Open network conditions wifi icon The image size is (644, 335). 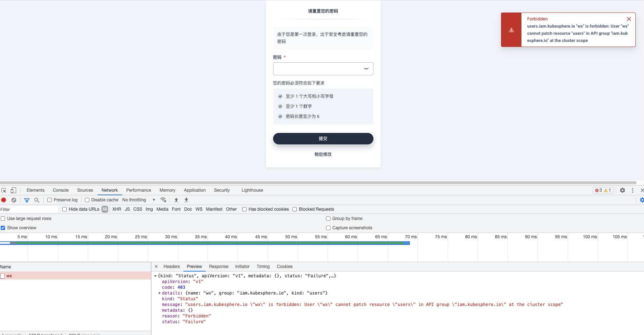click(x=163, y=200)
